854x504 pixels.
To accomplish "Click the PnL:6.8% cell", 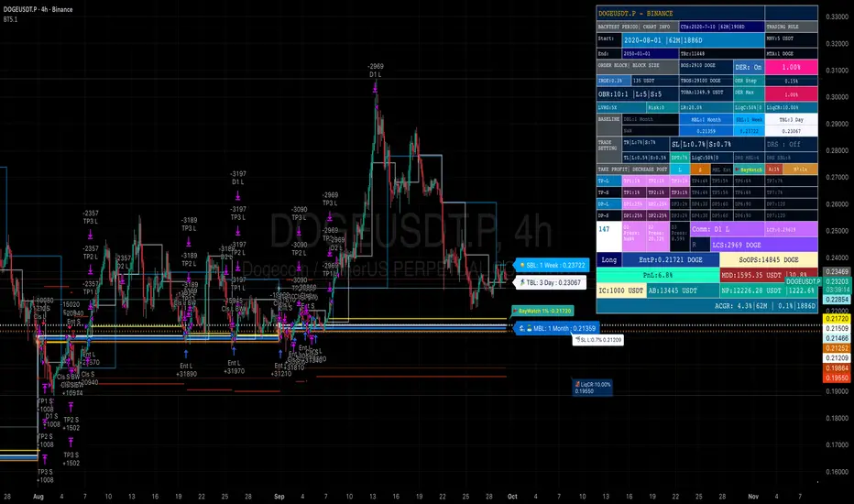I will click(x=657, y=275).
